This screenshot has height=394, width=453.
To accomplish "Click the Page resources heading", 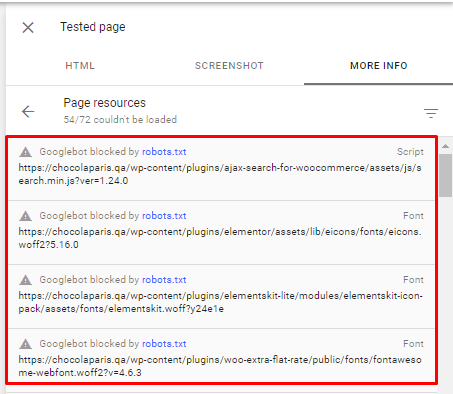I will point(105,103).
